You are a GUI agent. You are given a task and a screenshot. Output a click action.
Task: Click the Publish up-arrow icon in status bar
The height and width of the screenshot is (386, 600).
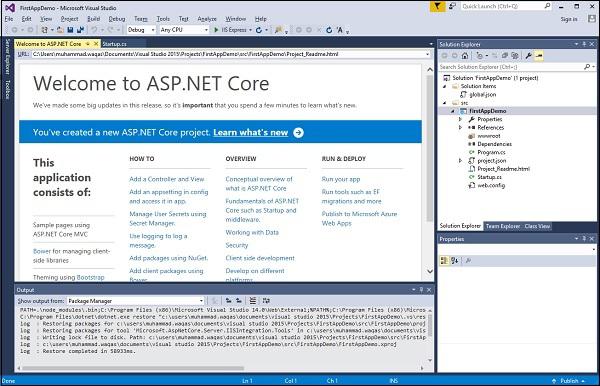point(554,381)
